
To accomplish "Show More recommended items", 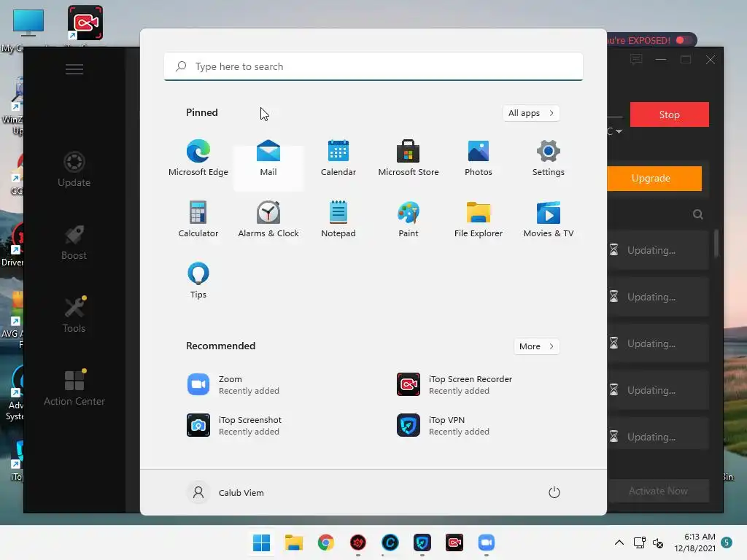I will click(x=536, y=346).
